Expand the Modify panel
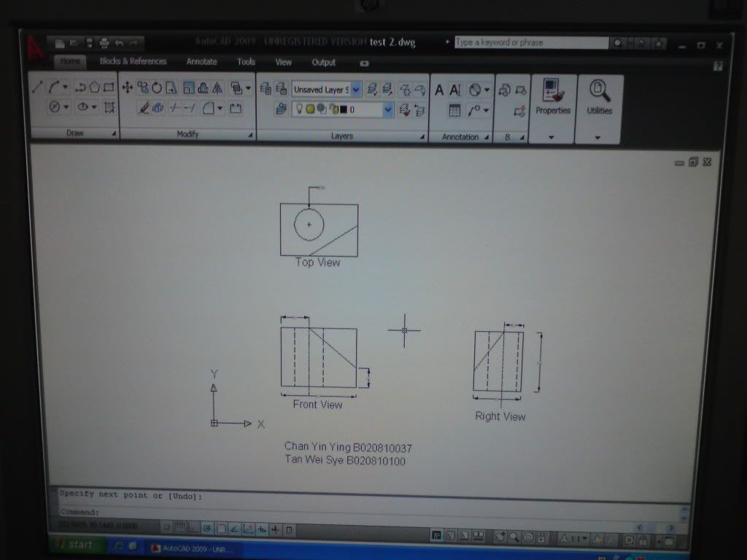 pos(250,136)
